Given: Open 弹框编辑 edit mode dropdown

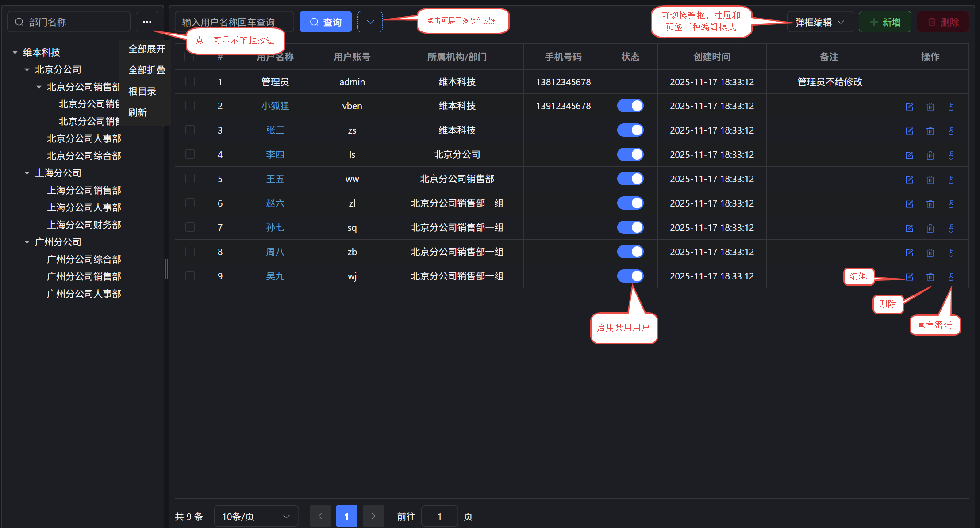Looking at the screenshot, I should pos(819,22).
